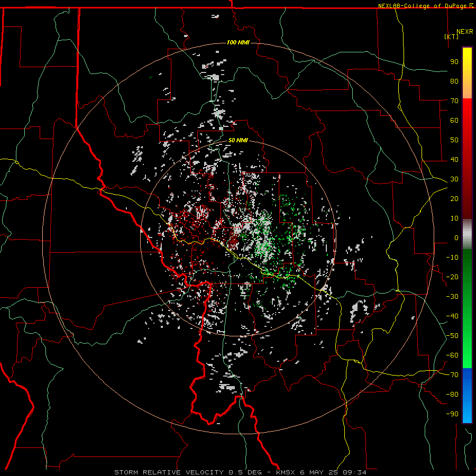
Task: Click the "KMSX" radar site identifier
Action: [x=286, y=472]
